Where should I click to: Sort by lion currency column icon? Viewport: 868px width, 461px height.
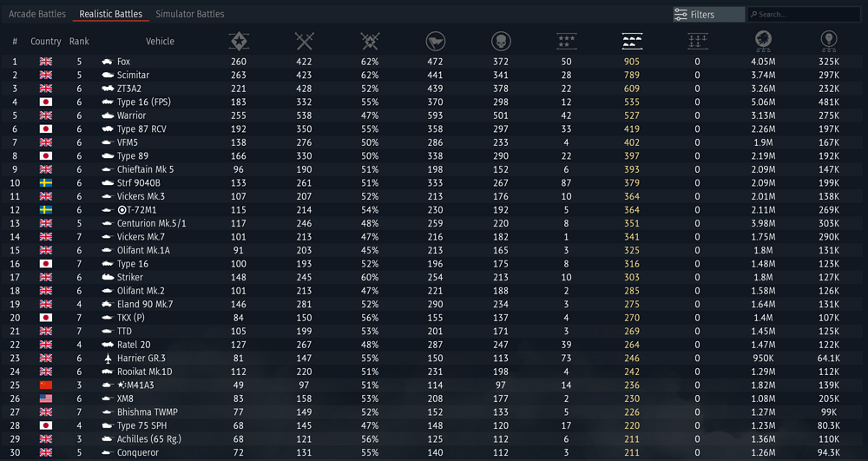pyautogui.click(x=764, y=41)
